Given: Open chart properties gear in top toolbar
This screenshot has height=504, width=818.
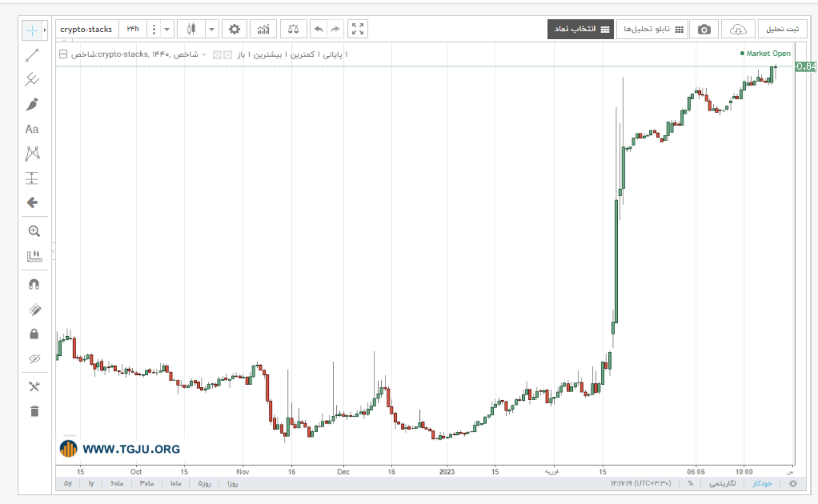Looking at the screenshot, I should coord(235,29).
